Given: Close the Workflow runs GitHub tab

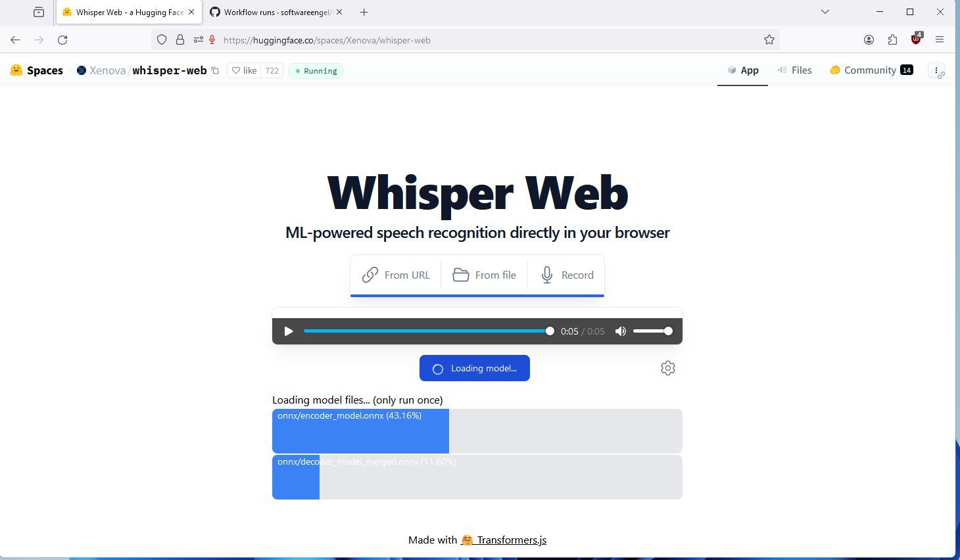Looking at the screenshot, I should [x=339, y=12].
